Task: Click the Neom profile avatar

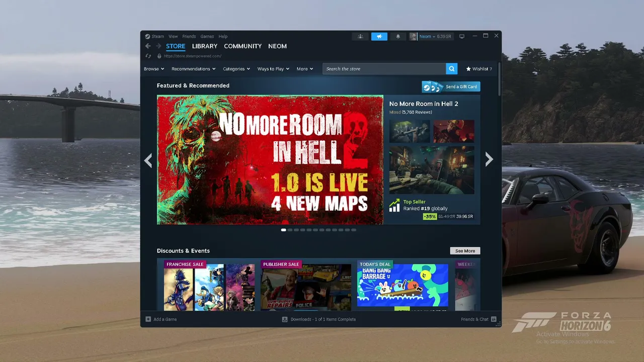Action: coord(414,36)
